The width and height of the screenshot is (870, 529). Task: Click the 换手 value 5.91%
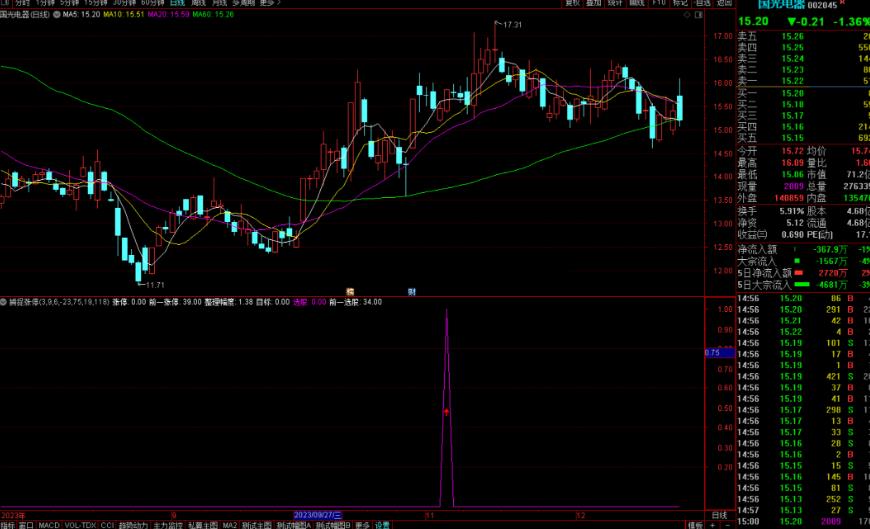click(x=792, y=211)
